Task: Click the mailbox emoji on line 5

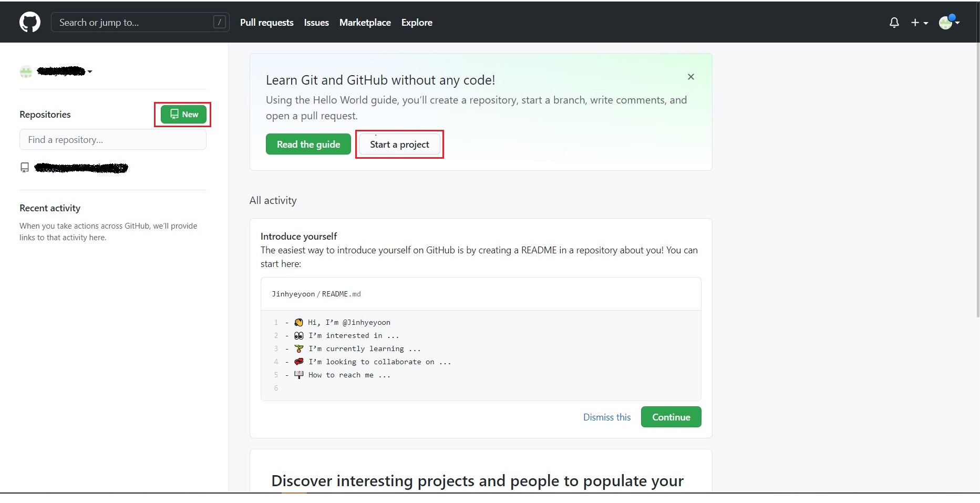Action: [298, 375]
